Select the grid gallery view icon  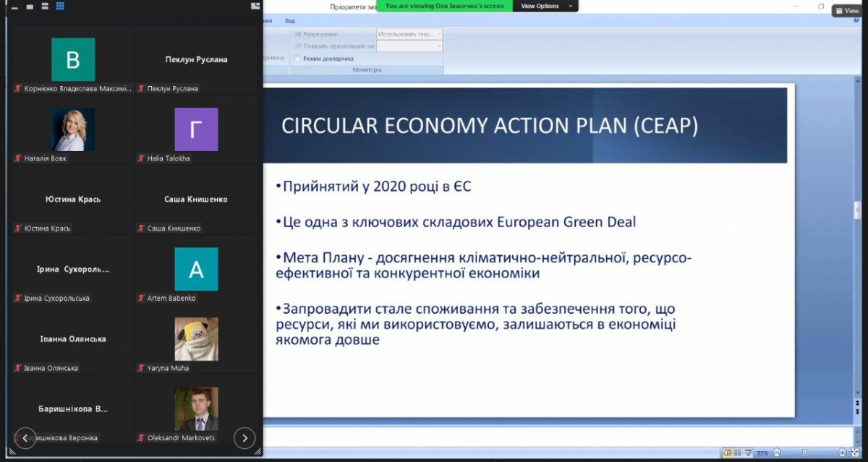tap(60, 7)
